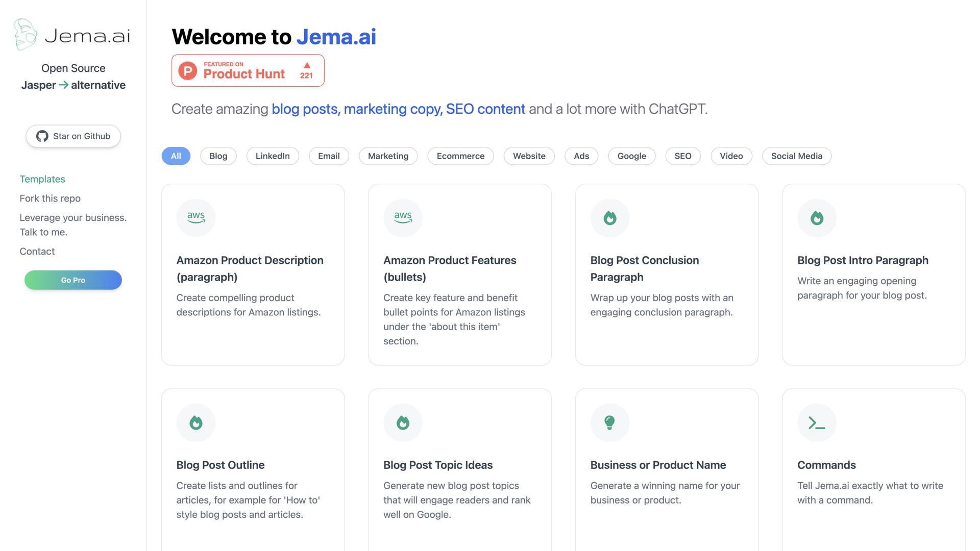Open the Templates sidebar item
Screen dimensions: 980x551
point(42,179)
